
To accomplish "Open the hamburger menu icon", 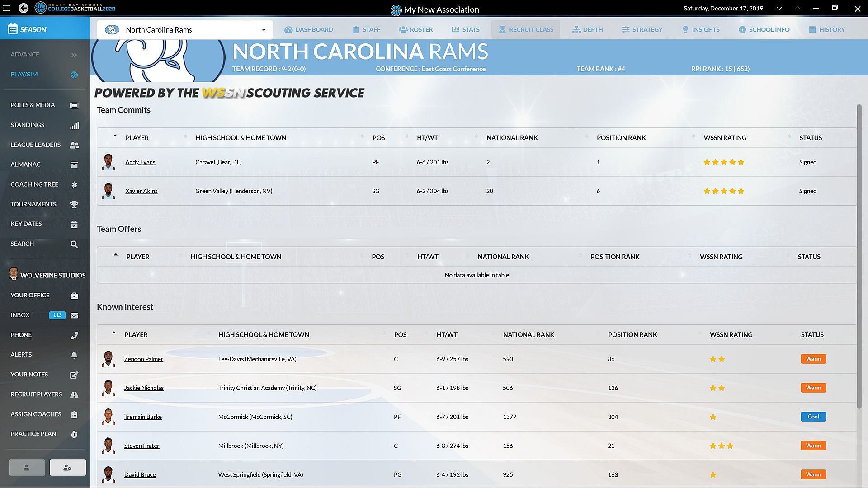I will 7,8.
